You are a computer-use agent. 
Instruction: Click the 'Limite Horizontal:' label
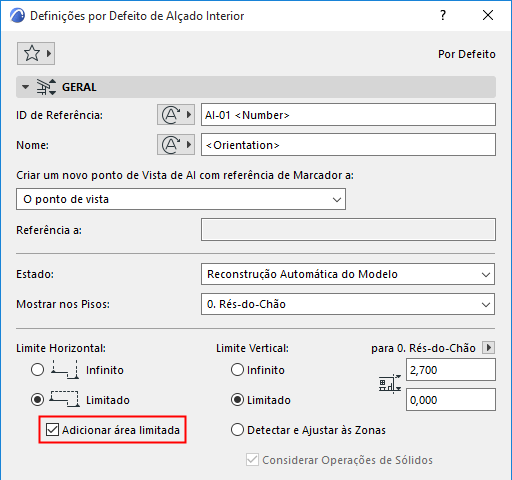61,348
